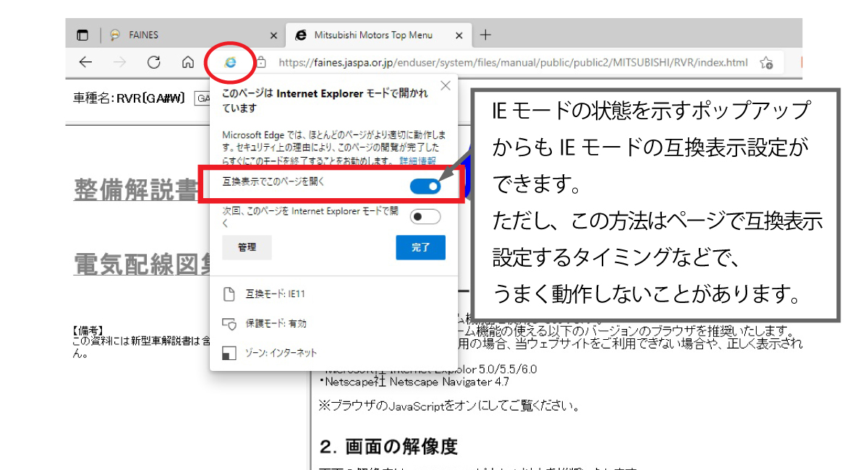Click the 互換モード: IE11 document icon
The image size is (868, 470).
point(229,294)
